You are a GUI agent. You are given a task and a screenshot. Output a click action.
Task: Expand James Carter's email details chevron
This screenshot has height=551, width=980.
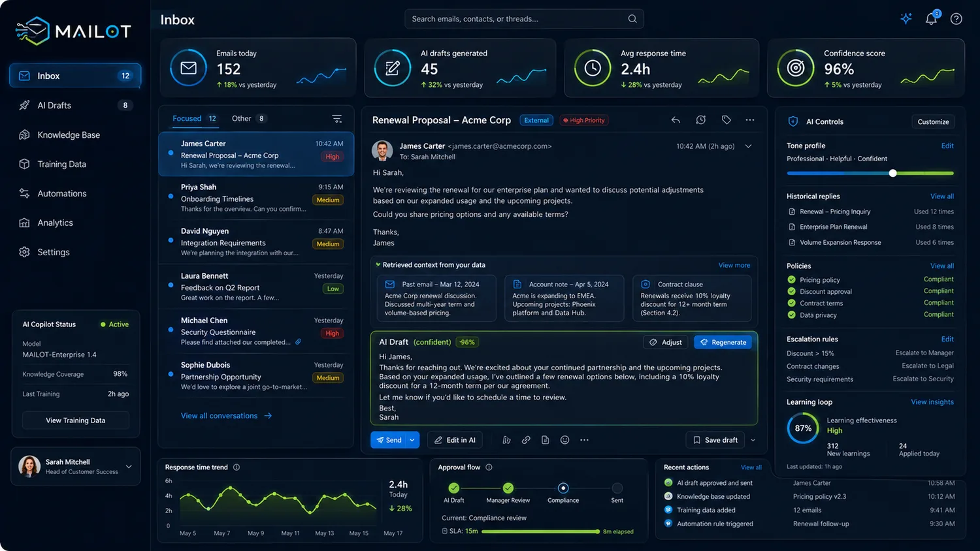click(749, 146)
